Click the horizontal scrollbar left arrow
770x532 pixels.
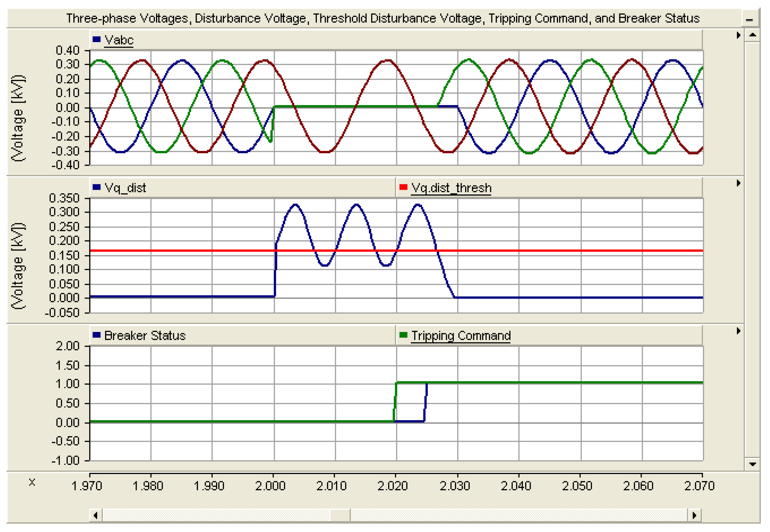96,515
